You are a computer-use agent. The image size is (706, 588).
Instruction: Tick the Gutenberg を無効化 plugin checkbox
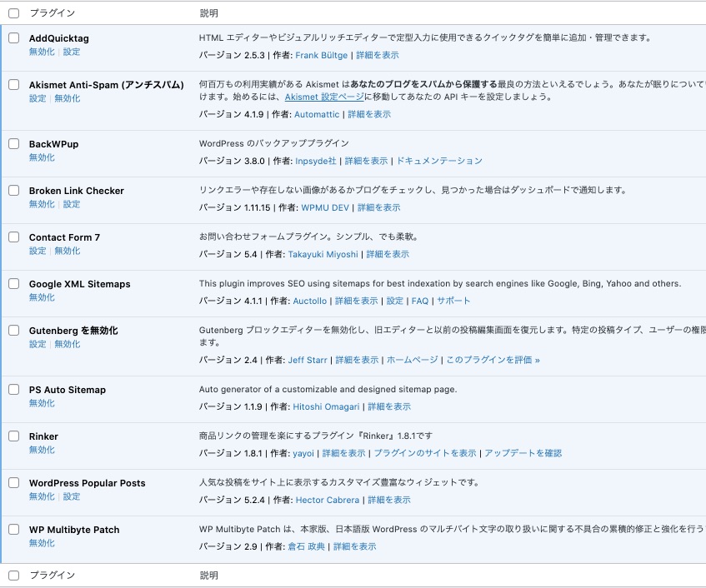point(14,330)
